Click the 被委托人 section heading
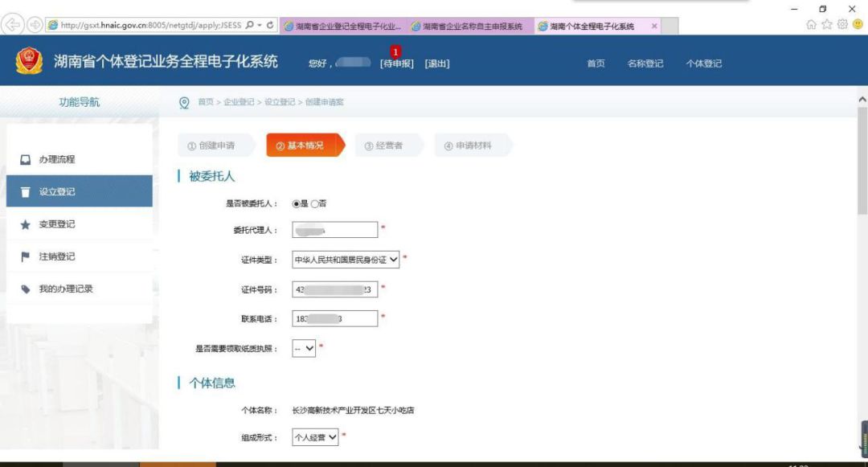This screenshot has width=868, height=467. click(x=212, y=177)
